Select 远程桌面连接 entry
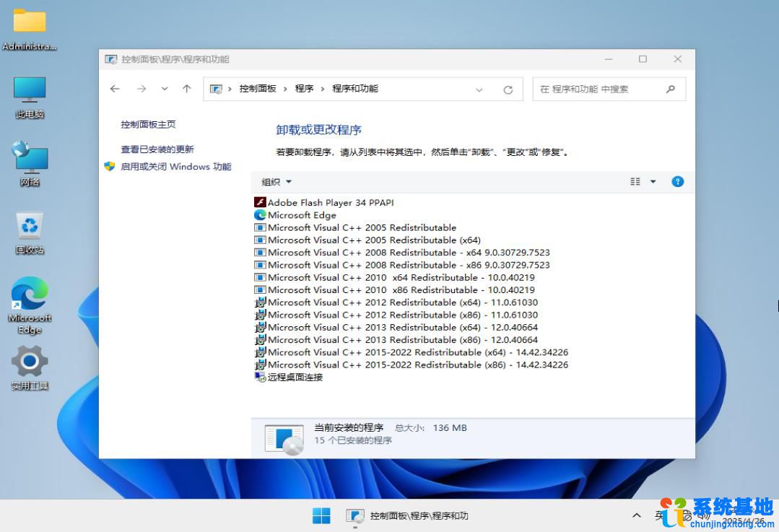779x532 pixels. click(295, 377)
